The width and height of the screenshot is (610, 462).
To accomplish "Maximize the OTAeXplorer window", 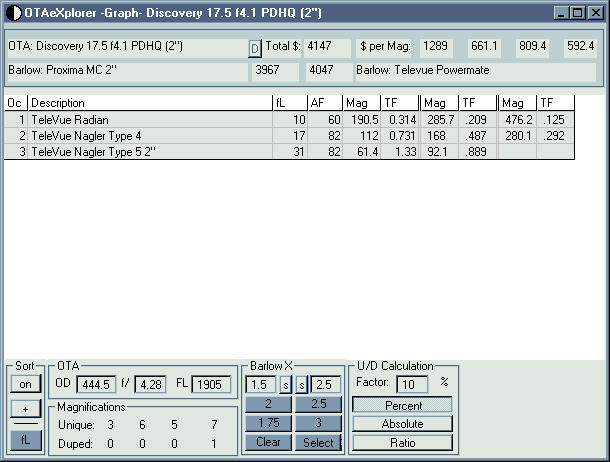I will pyautogui.click(x=578, y=13).
